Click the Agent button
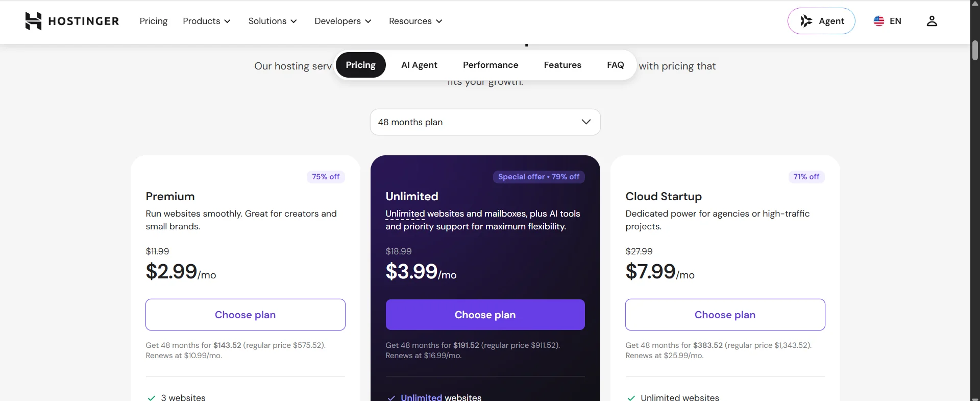The image size is (980, 401). (821, 21)
